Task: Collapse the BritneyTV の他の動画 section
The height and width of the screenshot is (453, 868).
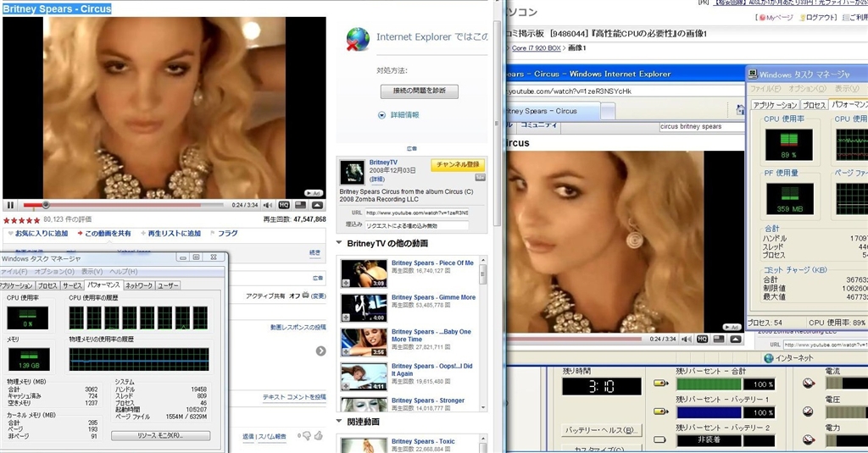Action: click(x=341, y=244)
